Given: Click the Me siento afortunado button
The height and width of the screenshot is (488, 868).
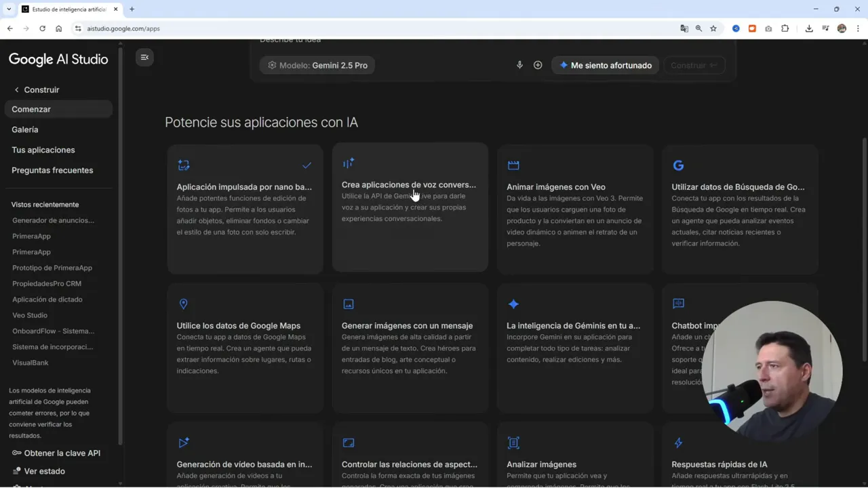Looking at the screenshot, I should [x=605, y=65].
